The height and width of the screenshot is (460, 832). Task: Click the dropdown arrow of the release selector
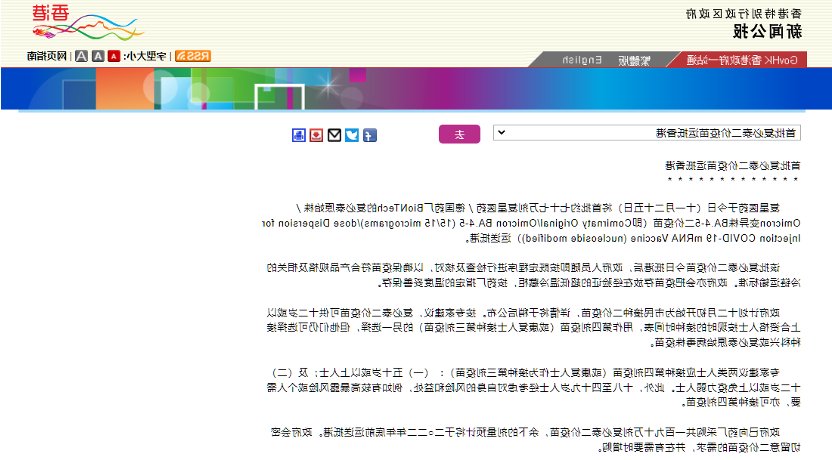501,133
